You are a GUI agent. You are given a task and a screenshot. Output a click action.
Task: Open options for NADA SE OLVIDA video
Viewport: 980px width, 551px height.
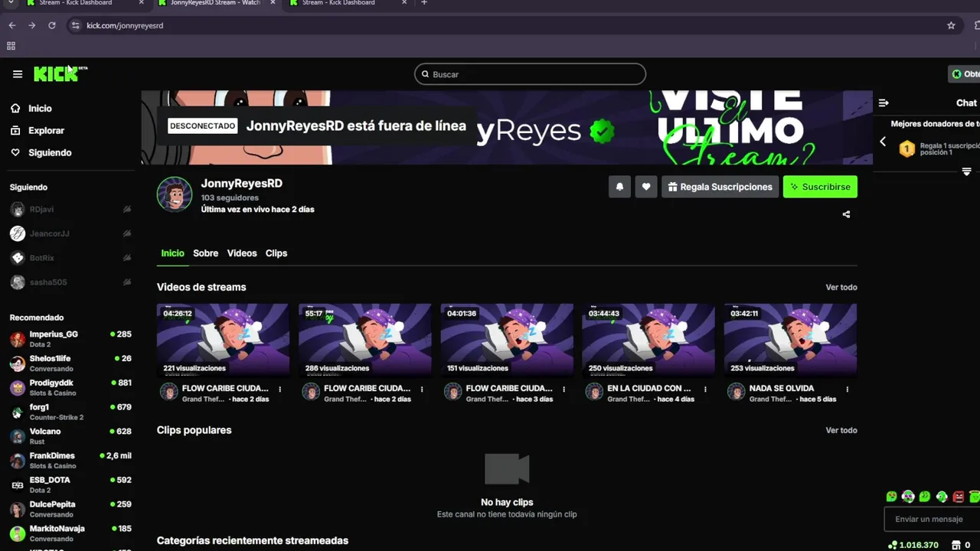pyautogui.click(x=847, y=389)
